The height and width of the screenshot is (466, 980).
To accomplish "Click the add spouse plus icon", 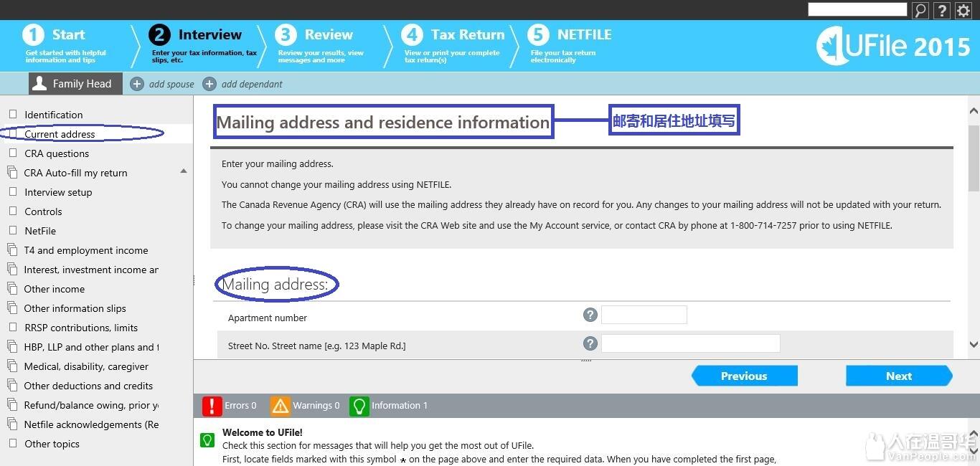I will 137,84.
